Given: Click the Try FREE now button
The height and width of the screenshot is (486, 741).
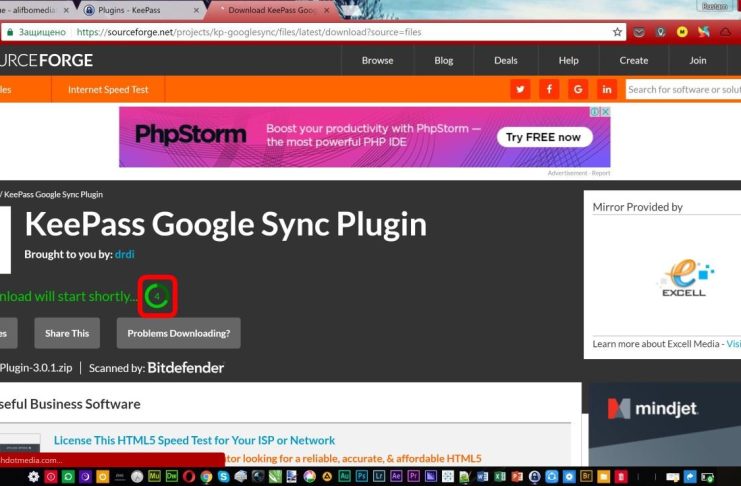Looking at the screenshot, I should click(544, 137).
